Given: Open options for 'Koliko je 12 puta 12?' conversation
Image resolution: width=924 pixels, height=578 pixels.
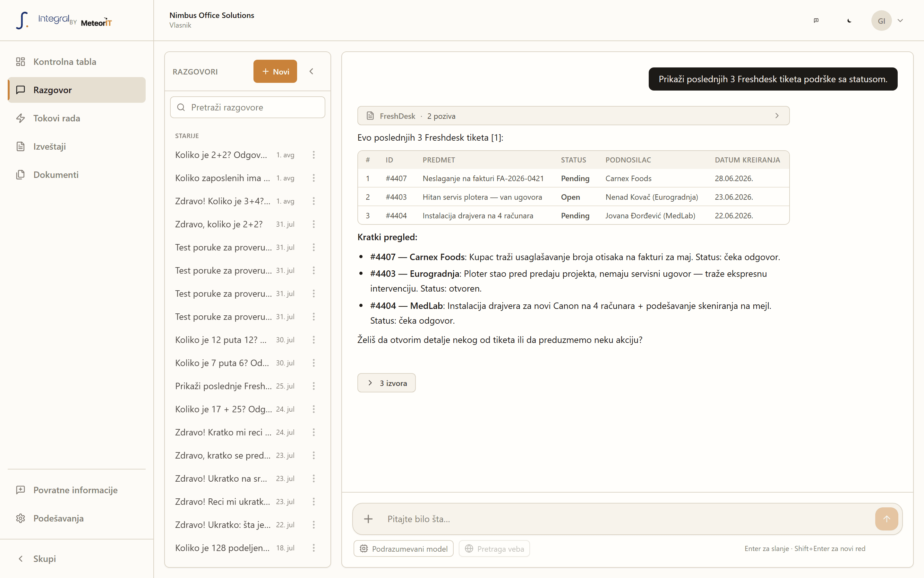Looking at the screenshot, I should pyautogui.click(x=313, y=340).
